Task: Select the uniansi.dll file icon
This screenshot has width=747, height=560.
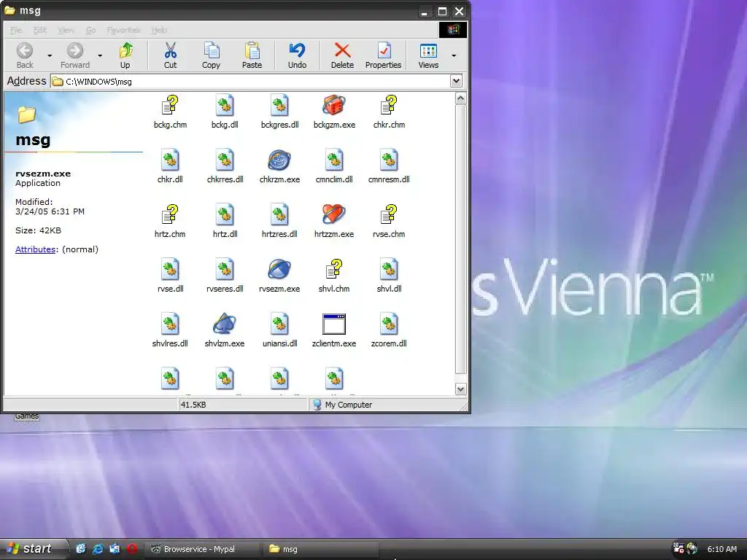Action: click(x=279, y=324)
